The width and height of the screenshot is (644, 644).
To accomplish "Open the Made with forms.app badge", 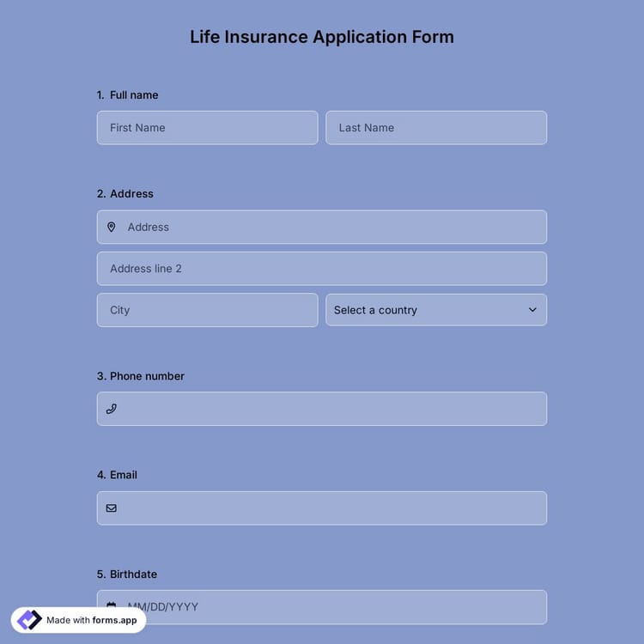I will 92,620.
